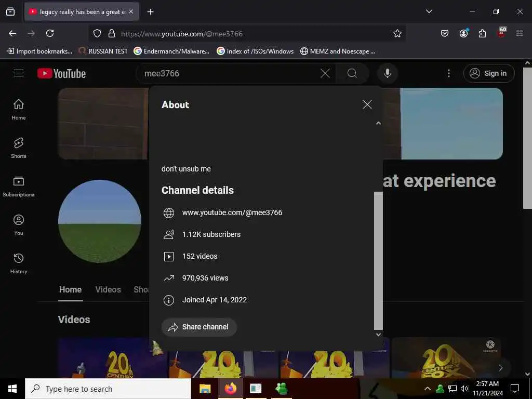This screenshot has width=532, height=399.
Task: Show hidden tray icons chevron
Action: (x=428, y=389)
